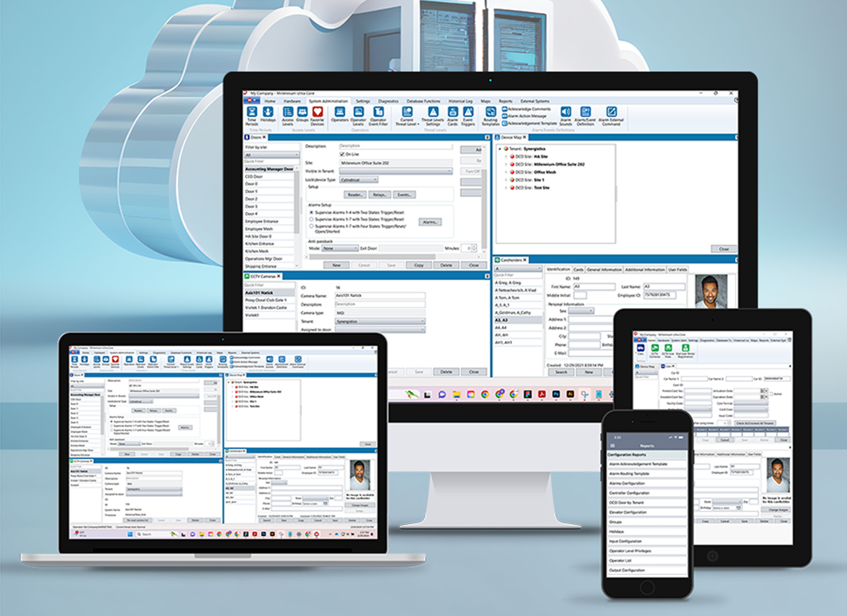Click Acknowledgement Template in monitor ribbon

[x=530, y=122]
